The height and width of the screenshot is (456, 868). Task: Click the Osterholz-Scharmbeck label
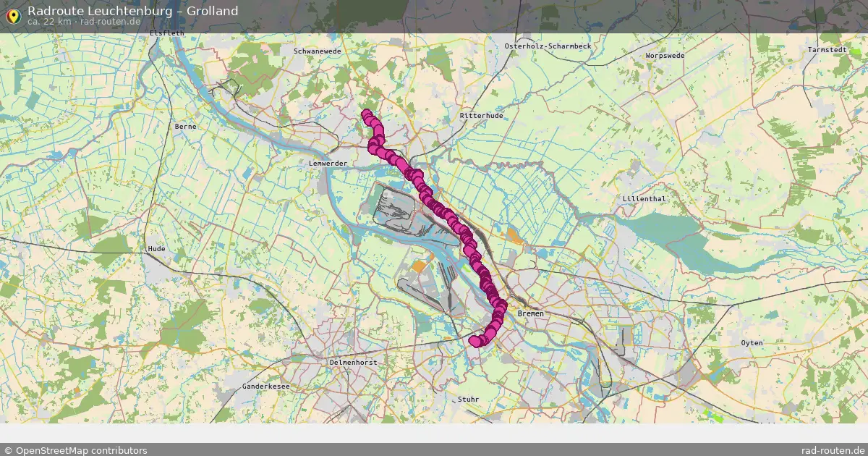pos(548,46)
